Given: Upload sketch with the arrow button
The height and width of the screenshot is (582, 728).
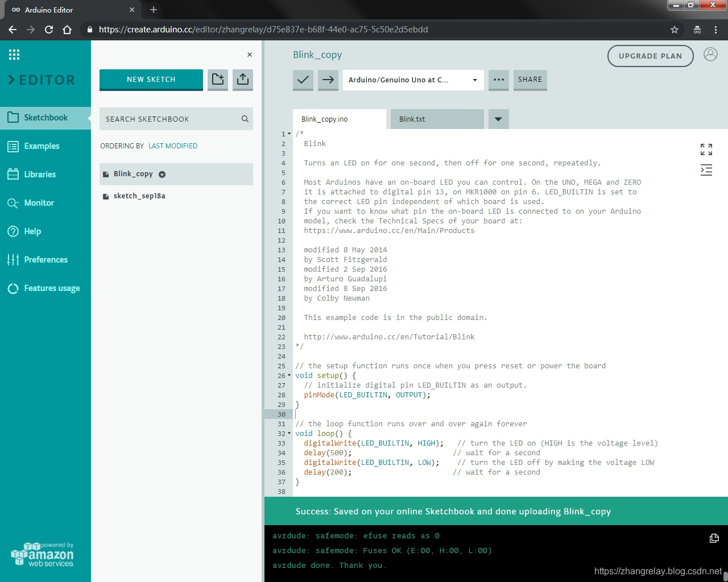Looking at the screenshot, I should [x=328, y=80].
